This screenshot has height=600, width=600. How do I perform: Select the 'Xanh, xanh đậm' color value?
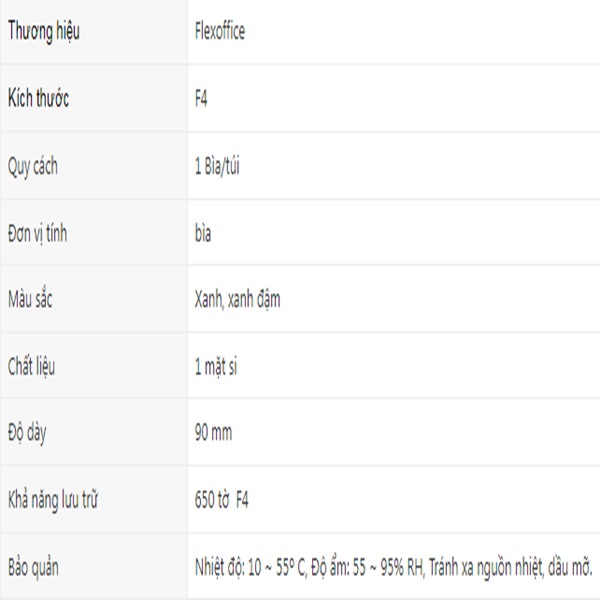pos(237,299)
